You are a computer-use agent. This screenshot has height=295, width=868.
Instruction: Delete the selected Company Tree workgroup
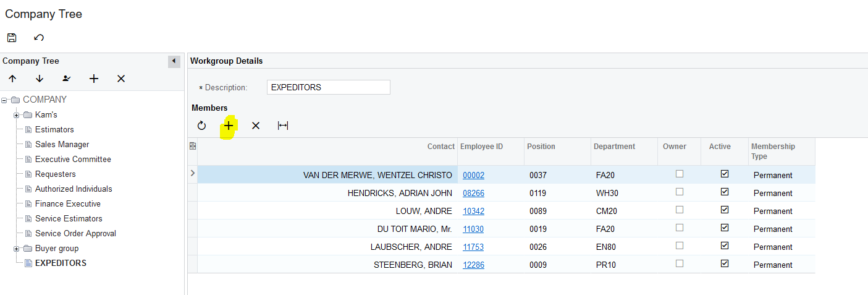[121, 79]
